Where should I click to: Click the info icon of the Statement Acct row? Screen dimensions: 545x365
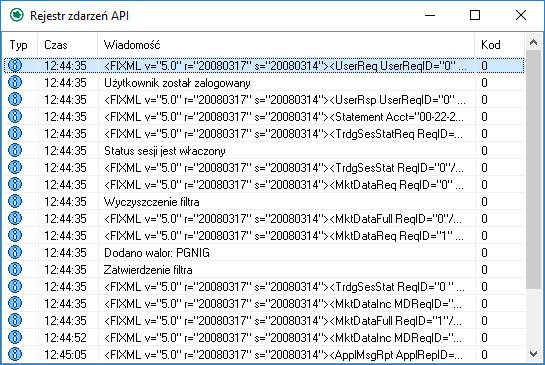[15, 116]
